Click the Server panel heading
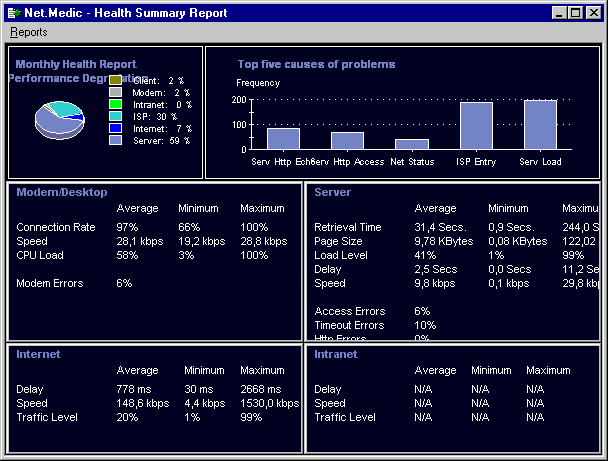This screenshot has height=461, width=608. tap(332, 192)
